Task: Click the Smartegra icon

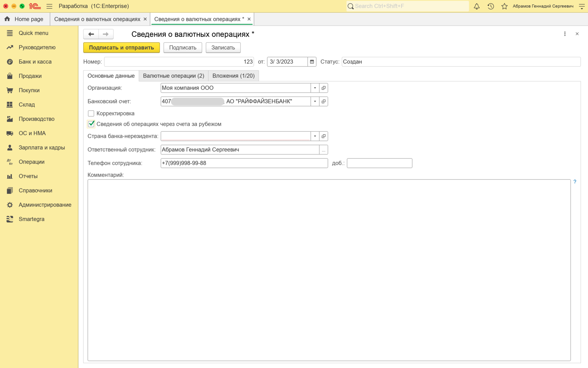Action: tap(10, 219)
